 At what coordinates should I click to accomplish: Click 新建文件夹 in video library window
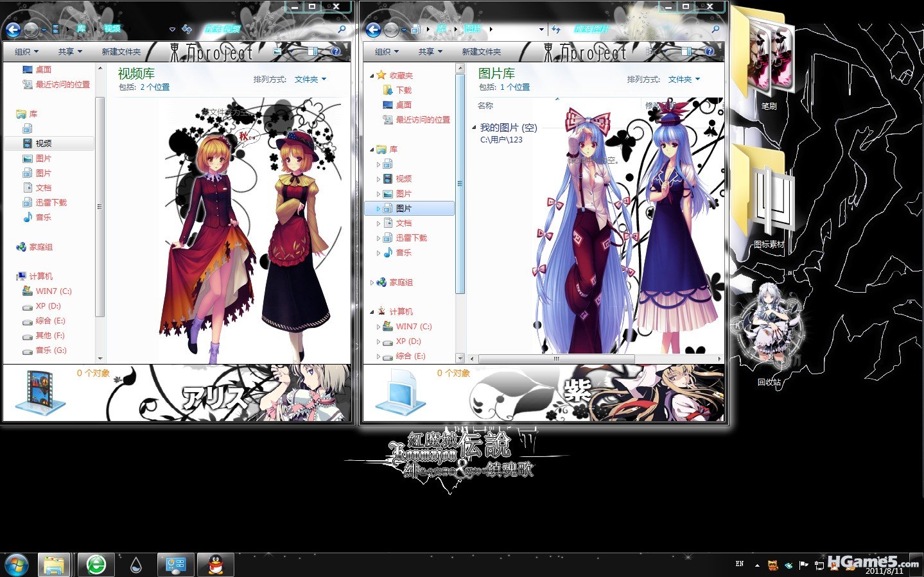click(x=121, y=51)
